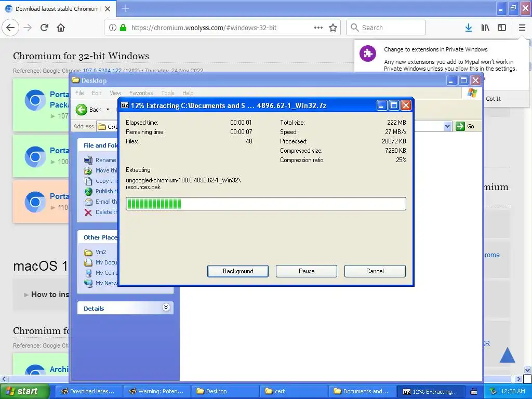532x399 pixels.
Task: Click the purple extensions puzzle icon
Action: pyautogui.click(x=368, y=54)
